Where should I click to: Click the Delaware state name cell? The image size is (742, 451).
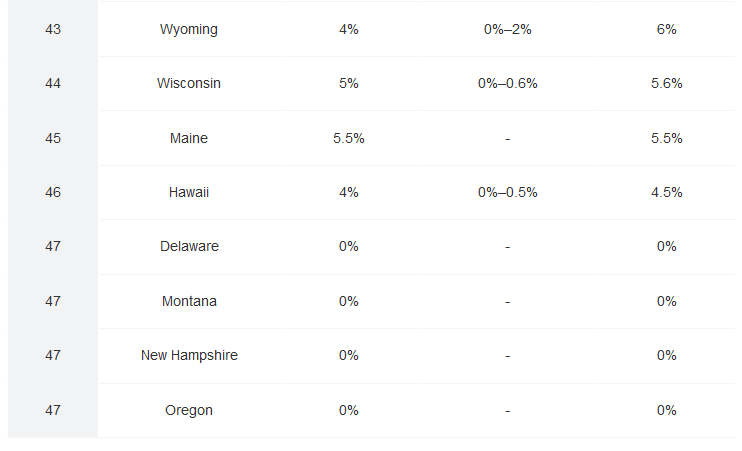tap(189, 246)
